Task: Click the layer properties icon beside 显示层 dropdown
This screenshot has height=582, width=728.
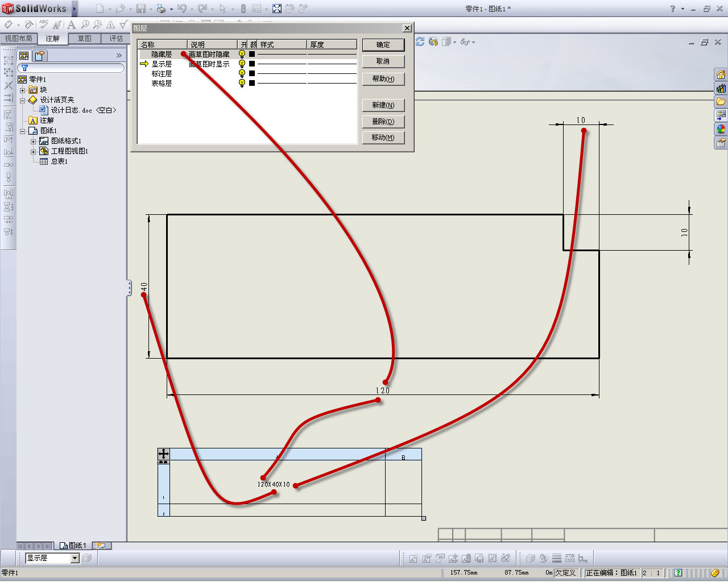Action: [87, 558]
